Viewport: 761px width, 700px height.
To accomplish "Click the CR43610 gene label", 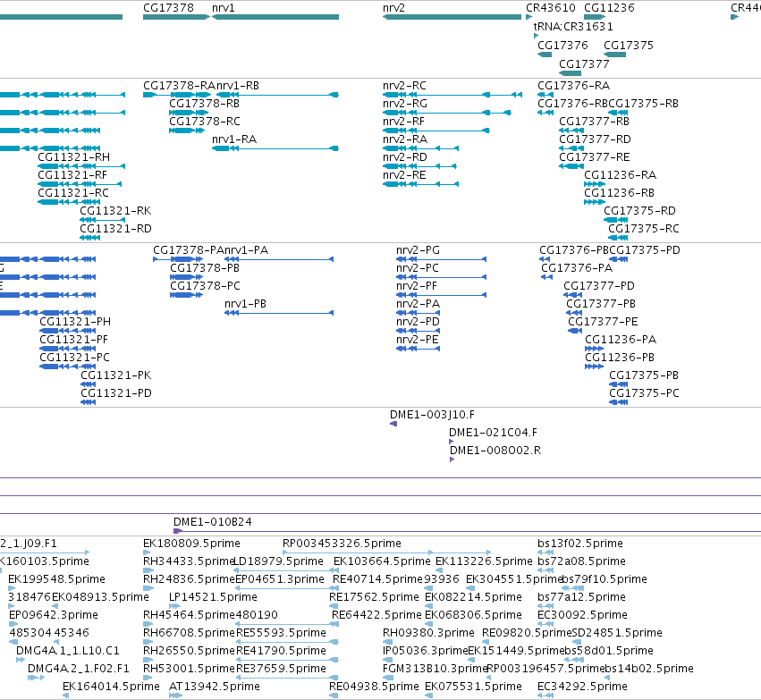I will coord(550,8).
